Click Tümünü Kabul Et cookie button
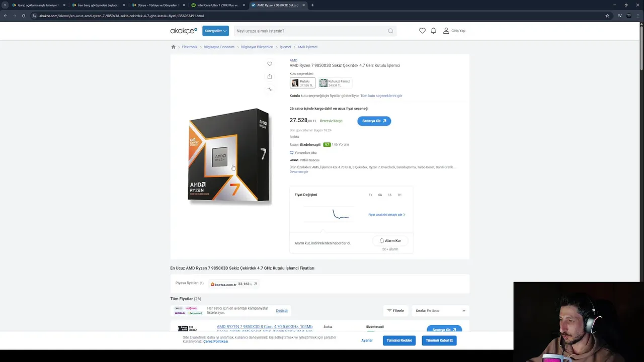The width and height of the screenshot is (644, 362). click(439, 340)
